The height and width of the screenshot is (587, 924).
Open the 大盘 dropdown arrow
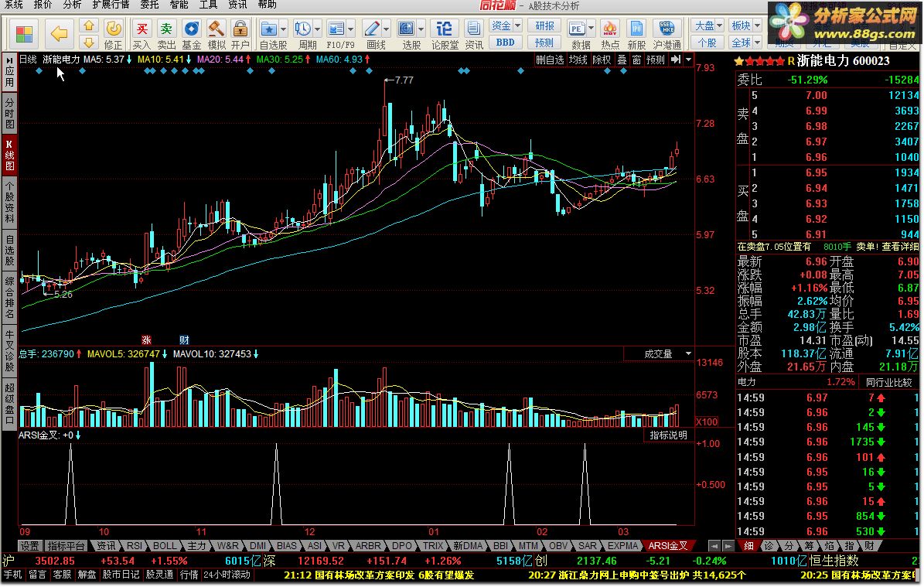coord(720,26)
